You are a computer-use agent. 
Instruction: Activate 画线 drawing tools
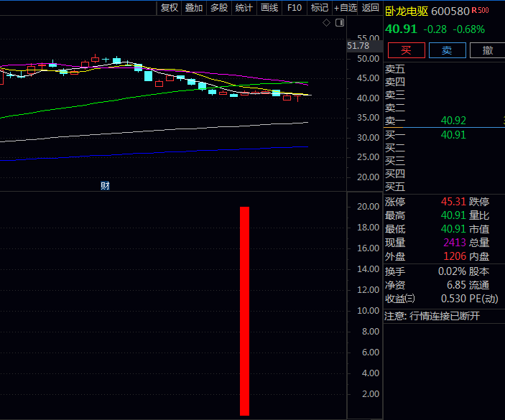(269, 8)
